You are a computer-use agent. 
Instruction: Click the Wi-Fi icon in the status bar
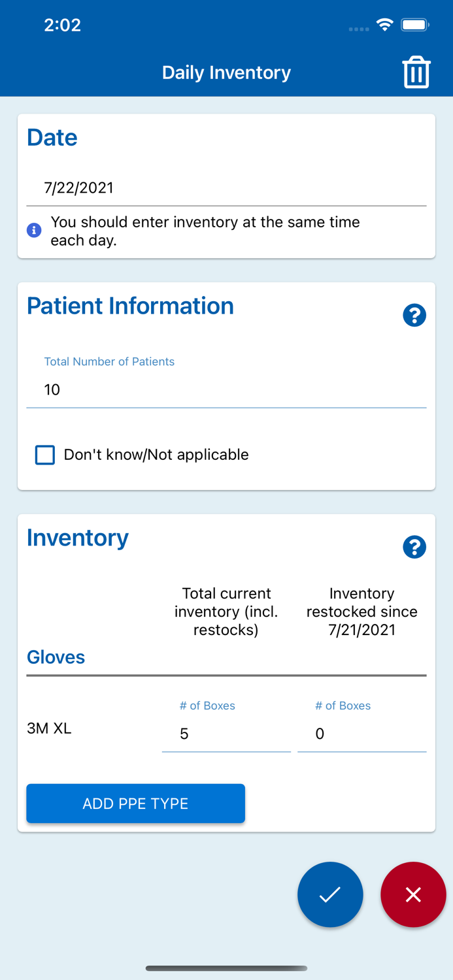(384, 24)
